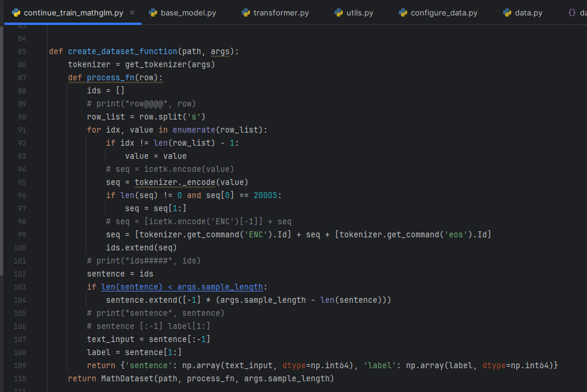Screen dimensions: 587x392
Task: Click seq = seq[1:] on line 97
Action: (156, 208)
